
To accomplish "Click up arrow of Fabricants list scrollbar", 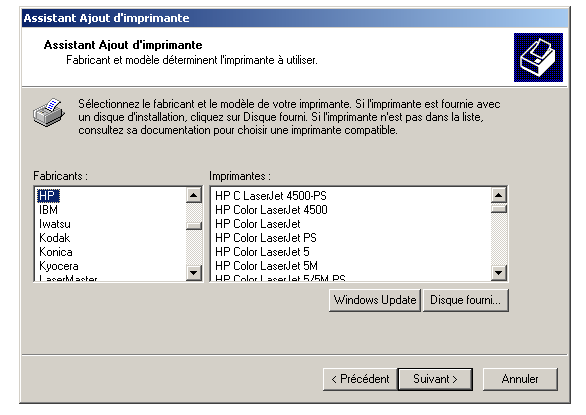I will [x=194, y=195].
